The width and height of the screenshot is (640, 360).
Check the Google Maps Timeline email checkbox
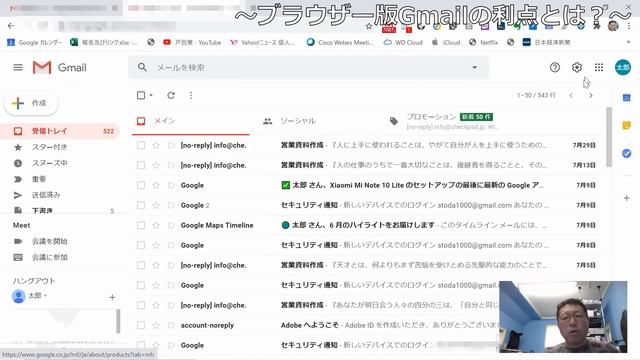pos(141,225)
